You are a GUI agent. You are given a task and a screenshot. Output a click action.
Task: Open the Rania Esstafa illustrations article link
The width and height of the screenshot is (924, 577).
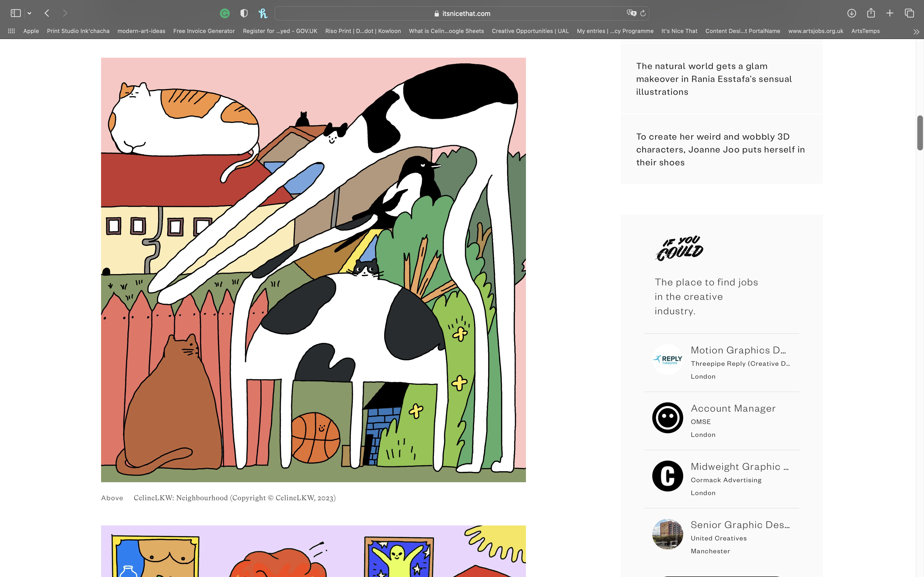714,79
